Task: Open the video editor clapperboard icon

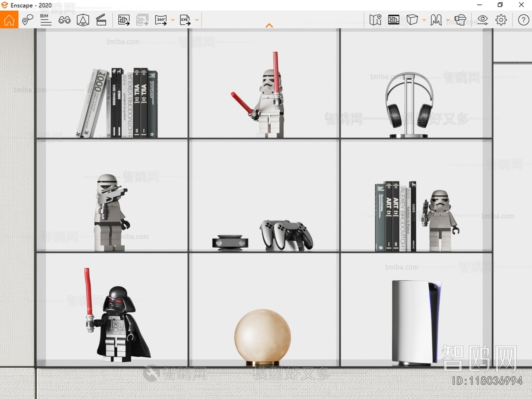Action: [x=101, y=20]
